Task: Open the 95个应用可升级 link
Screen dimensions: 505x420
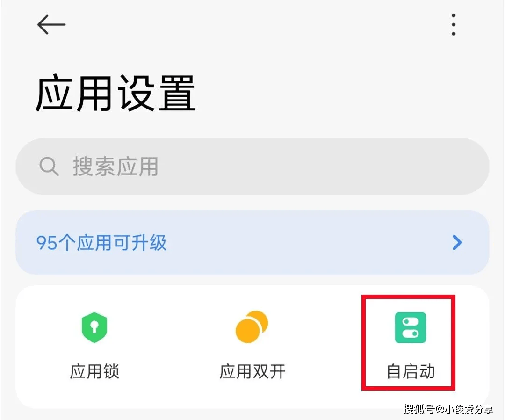Action: click(x=101, y=243)
